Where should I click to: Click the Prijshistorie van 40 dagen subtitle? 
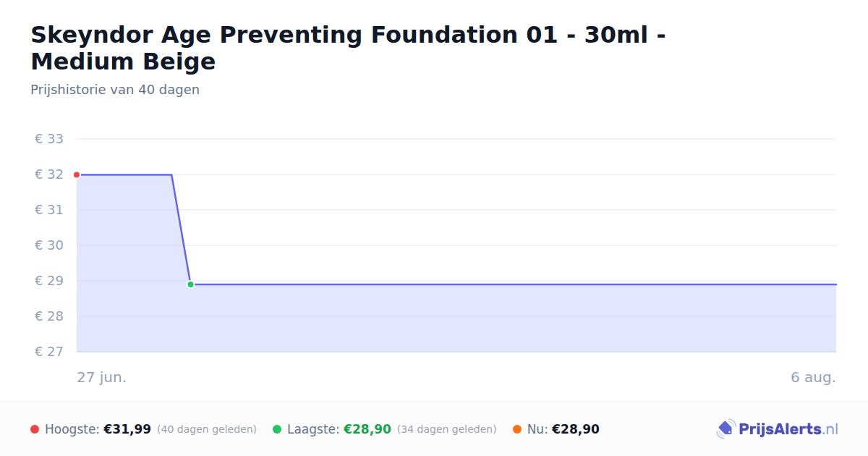coord(115,90)
